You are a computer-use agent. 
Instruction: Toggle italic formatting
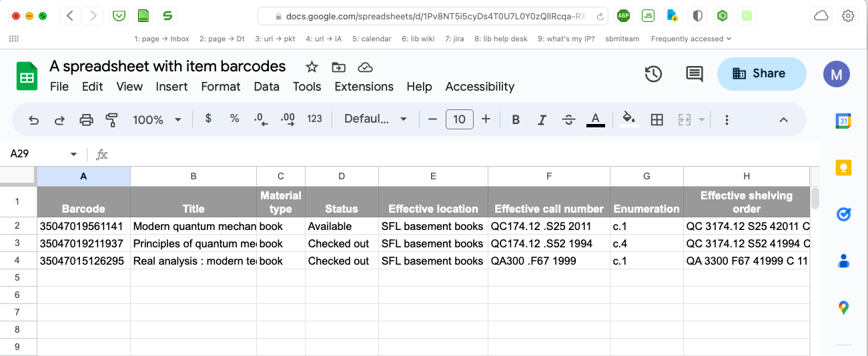(x=542, y=120)
